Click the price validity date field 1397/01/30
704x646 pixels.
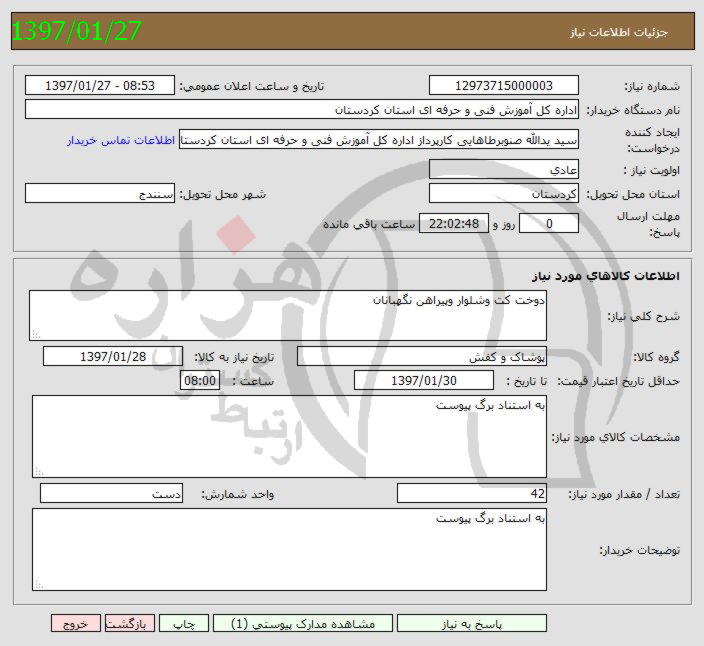tap(423, 380)
